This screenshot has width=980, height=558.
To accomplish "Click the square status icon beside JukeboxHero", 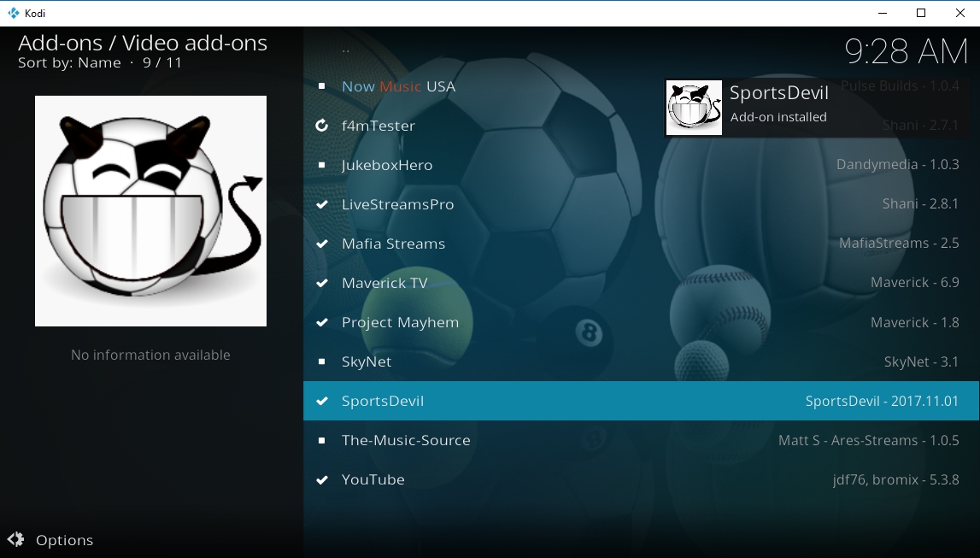I will pyautogui.click(x=321, y=165).
